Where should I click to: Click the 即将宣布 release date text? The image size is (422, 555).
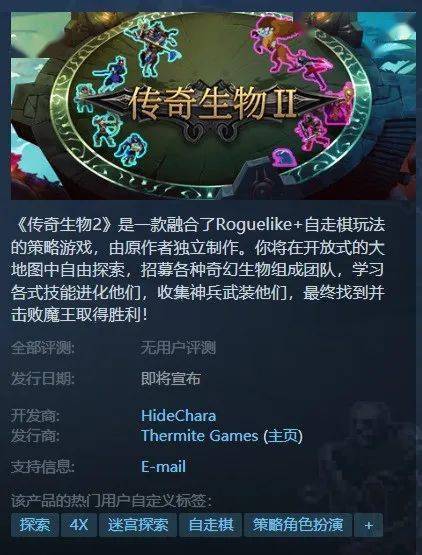171,379
